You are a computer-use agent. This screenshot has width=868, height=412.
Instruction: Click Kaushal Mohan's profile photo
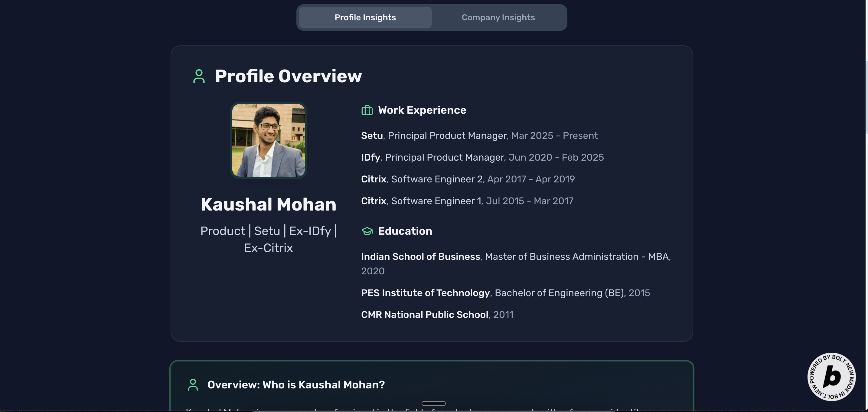point(268,140)
